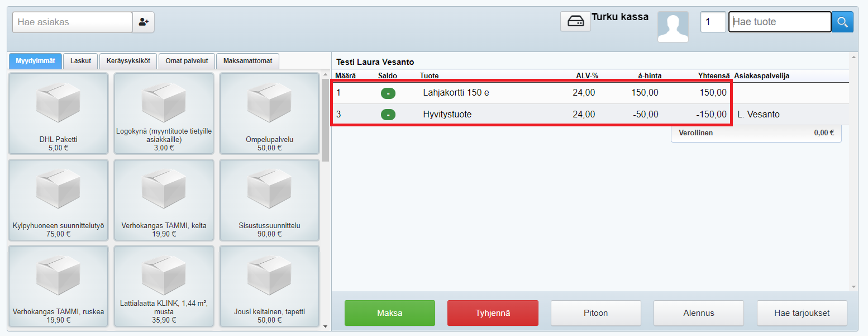Click the add customer icon button
This screenshot has height=336, width=868.
coord(144,22)
